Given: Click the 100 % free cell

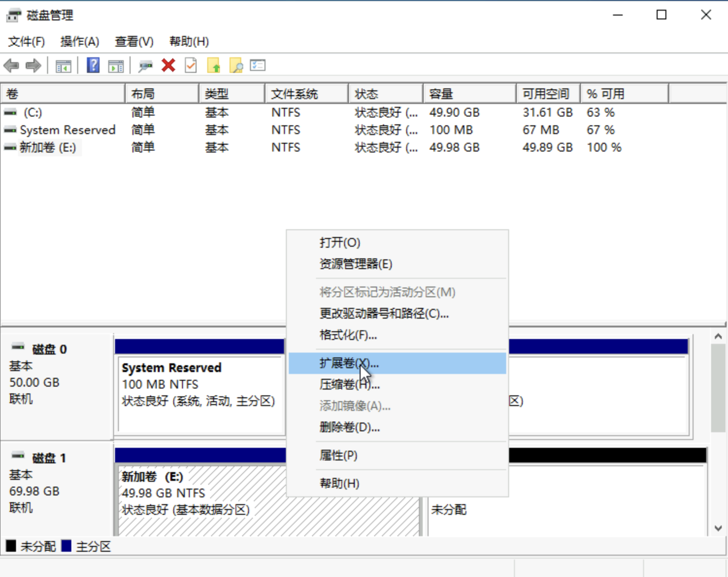Looking at the screenshot, I should point(604,147).
